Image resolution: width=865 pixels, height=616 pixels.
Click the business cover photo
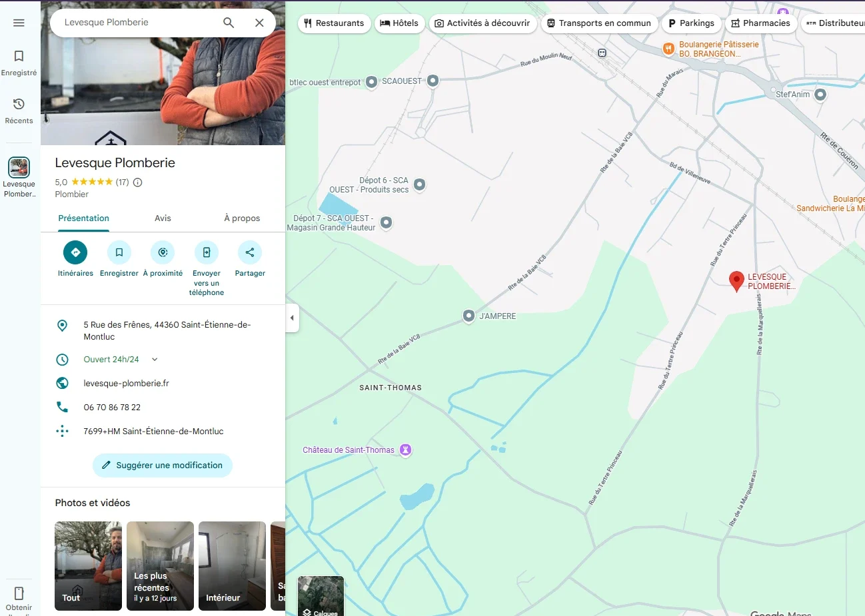[x=163, y=90]
